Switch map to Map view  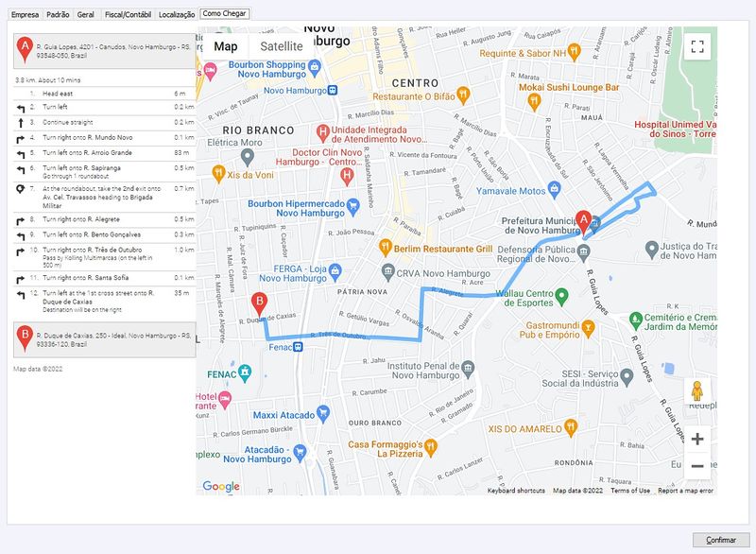coord(226,46)
